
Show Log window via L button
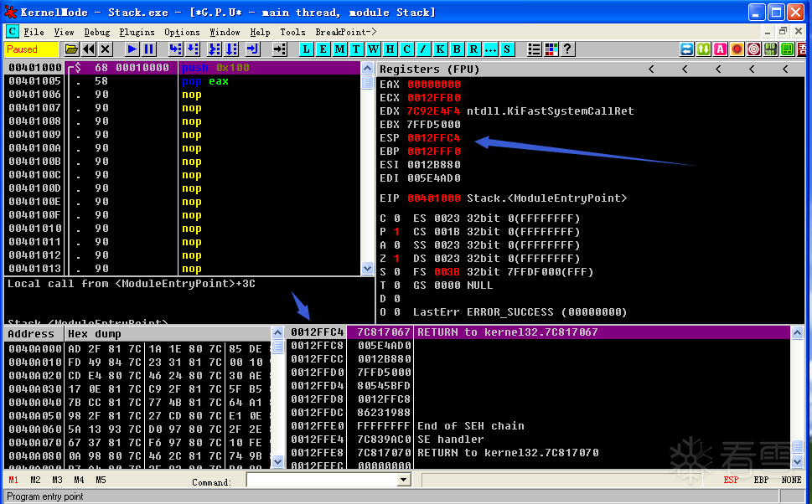pyautogui.click(x=306, y=49)
